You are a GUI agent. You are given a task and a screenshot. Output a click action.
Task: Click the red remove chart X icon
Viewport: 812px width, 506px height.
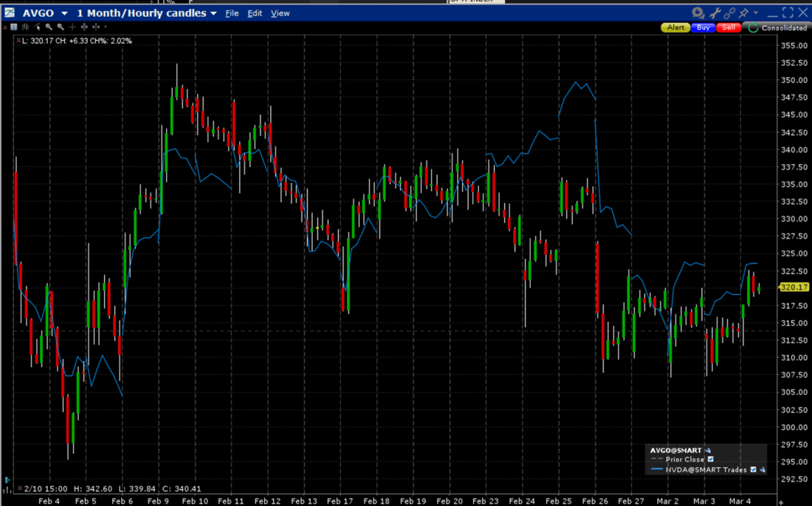coord(7,27)
